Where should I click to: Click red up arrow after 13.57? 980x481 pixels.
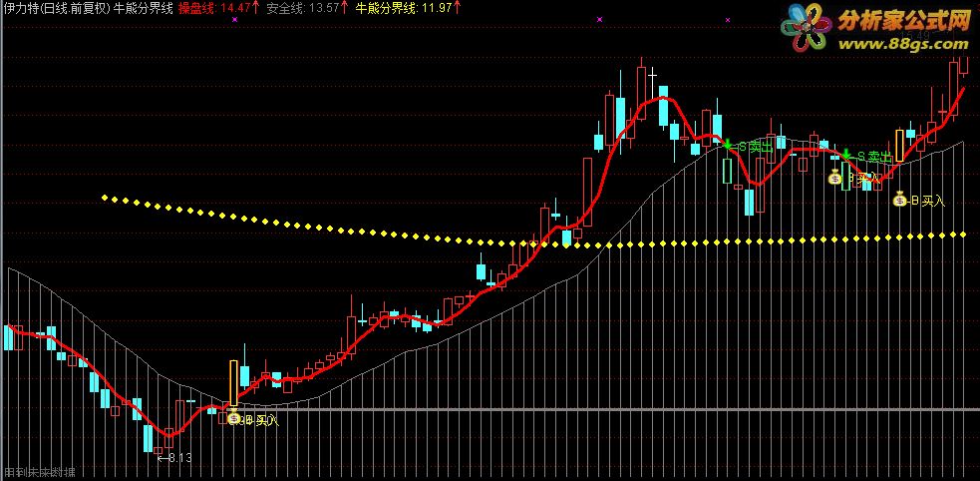point(344,8)
